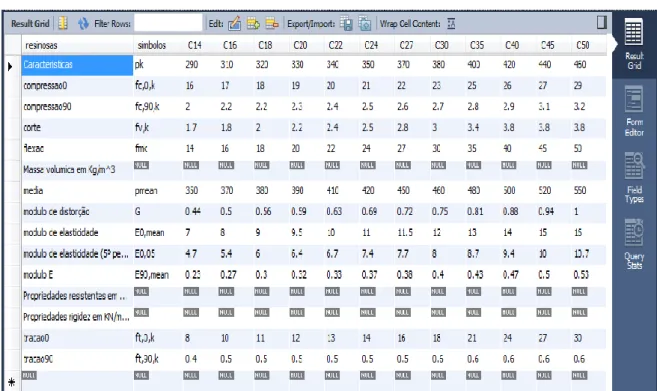Toggle the side panel visibility icon
The width and height of the screenshot is (657, 391).
click(x=601, y=22)
